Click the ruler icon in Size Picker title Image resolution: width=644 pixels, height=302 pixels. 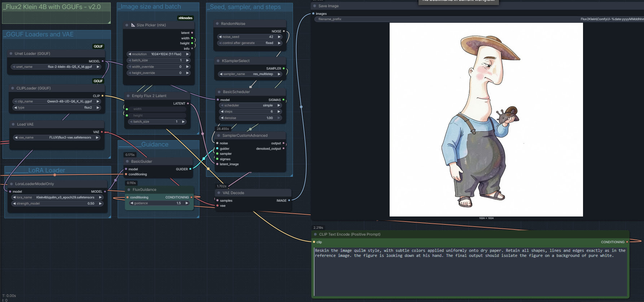(133, 25)
